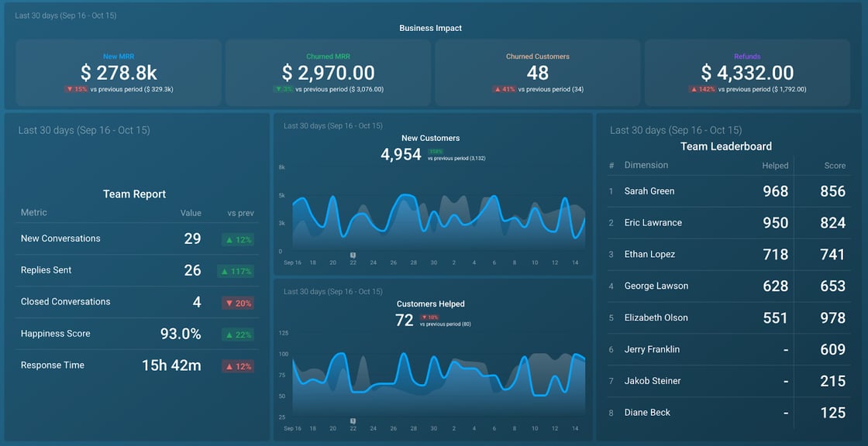Click the Refunds metric title
This screenshot has height=446, width=868.
747,57
